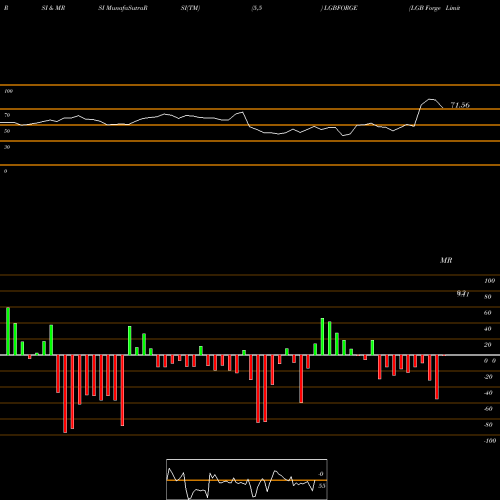Image resolution: width=500 pixels, height=500 pixels.
Task: Click the 70 level label on RSI chart
Action: 7,115
